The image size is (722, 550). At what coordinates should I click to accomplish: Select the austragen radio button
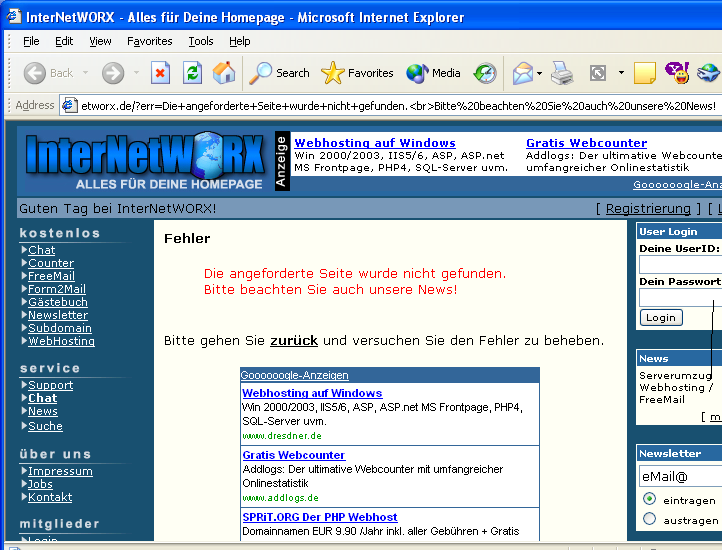pyautogui.click(x=649, y=519)
